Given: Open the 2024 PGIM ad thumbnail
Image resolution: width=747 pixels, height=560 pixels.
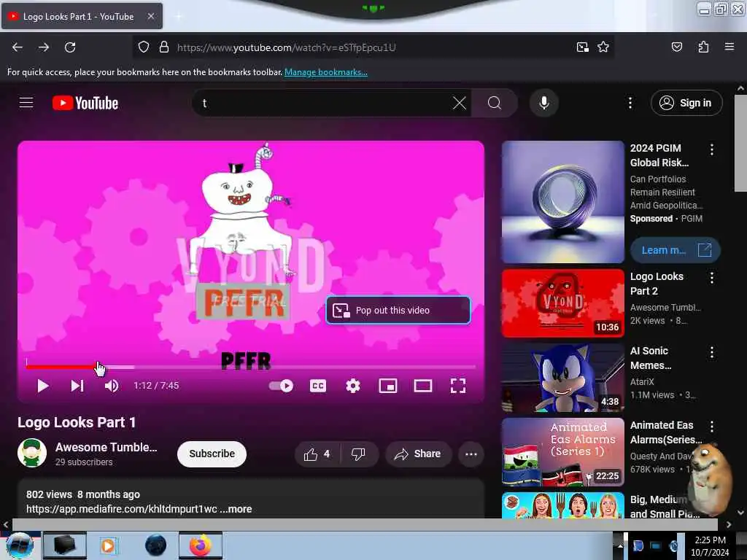Looking at the screenshot, I should 563,202.
